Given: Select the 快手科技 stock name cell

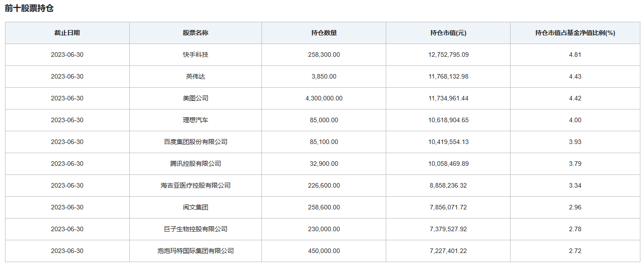Looking at the screenshot, I should 196,55.
